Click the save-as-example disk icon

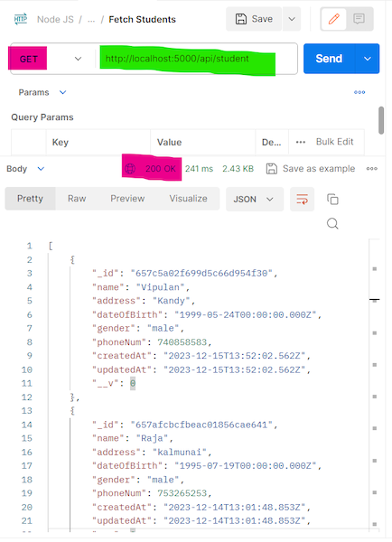pyautogui.click(x=272, y=169)
